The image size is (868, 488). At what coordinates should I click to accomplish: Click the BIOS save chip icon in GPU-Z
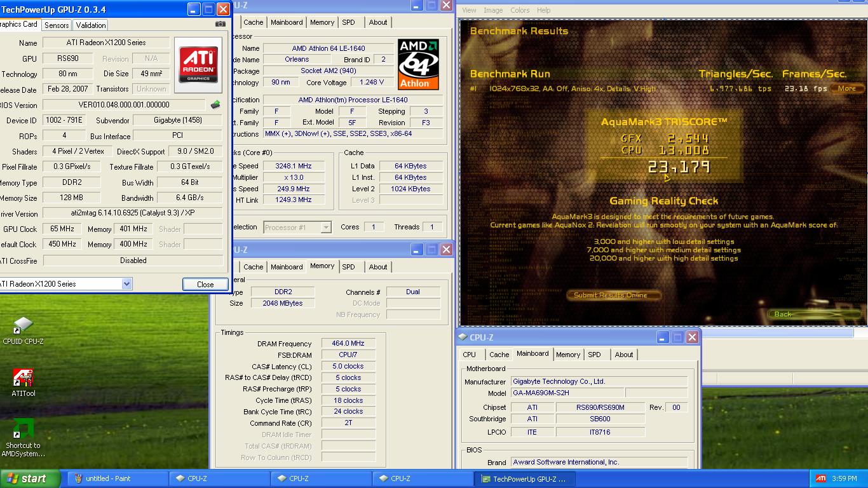click(x=215, y=105)
